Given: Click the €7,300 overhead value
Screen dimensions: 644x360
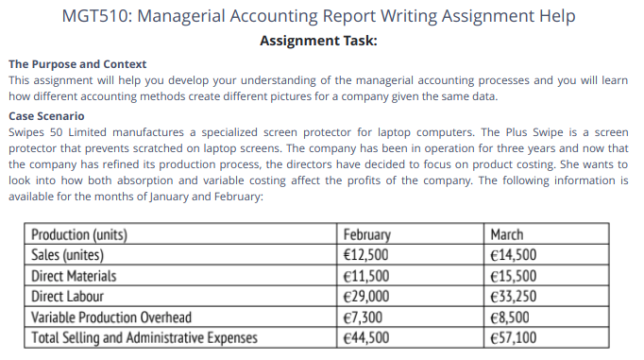Looking at the screenshot, I should (x=363, y=317).
